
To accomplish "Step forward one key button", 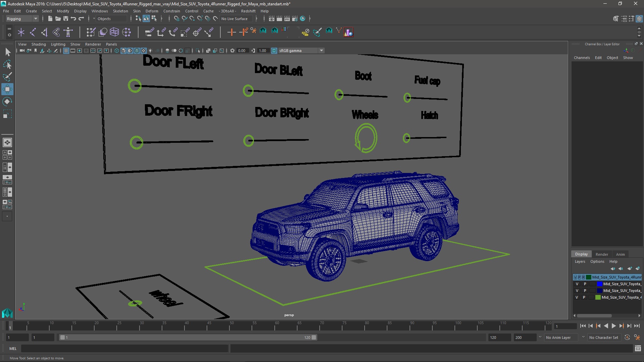I will pos(621,326).
